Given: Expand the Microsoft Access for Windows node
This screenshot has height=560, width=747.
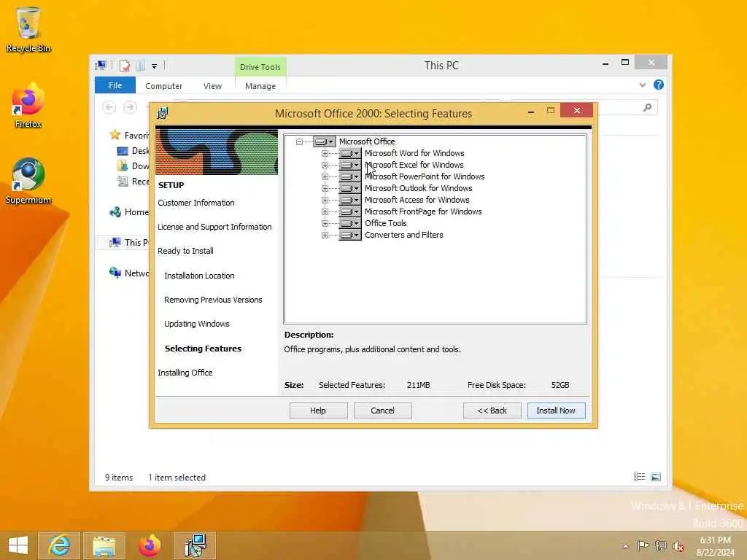Looking at the screenshot, I should [325, 200].
